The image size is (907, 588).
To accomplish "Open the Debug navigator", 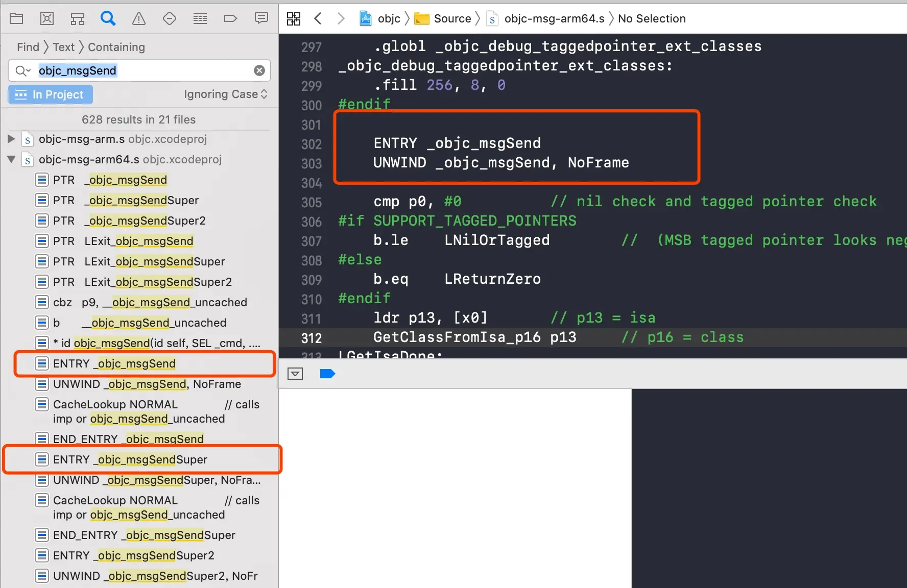I will (200, 19).
